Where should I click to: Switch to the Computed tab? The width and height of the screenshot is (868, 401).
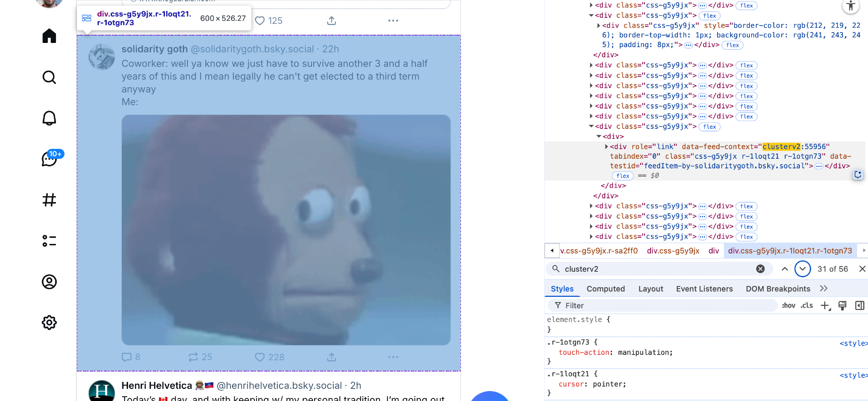605,289
